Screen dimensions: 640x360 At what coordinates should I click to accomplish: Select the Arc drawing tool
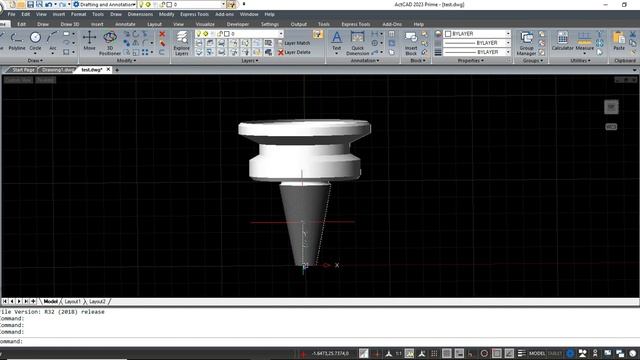pyautogui.click(x=53, y=42)
